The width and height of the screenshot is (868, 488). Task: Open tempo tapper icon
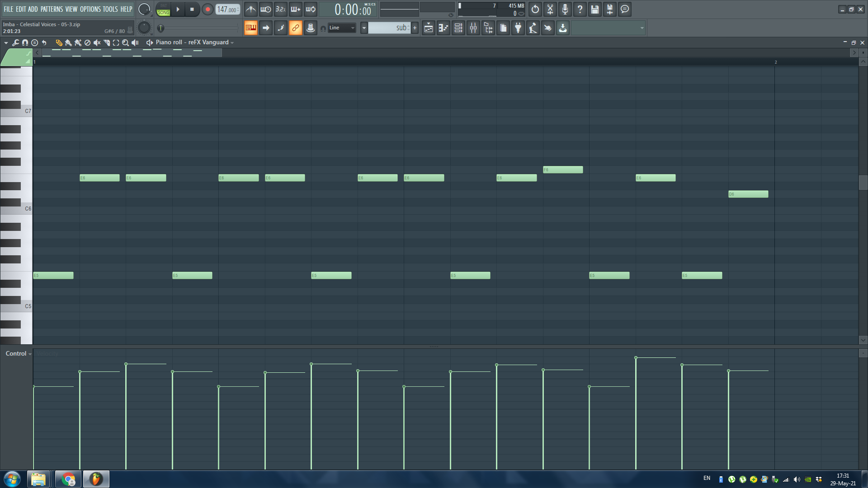pos(533,28)
